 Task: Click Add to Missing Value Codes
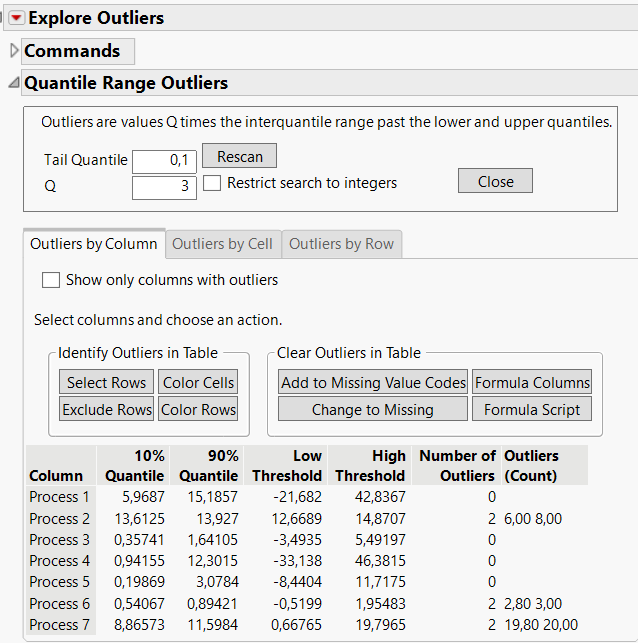click(373, 382)
